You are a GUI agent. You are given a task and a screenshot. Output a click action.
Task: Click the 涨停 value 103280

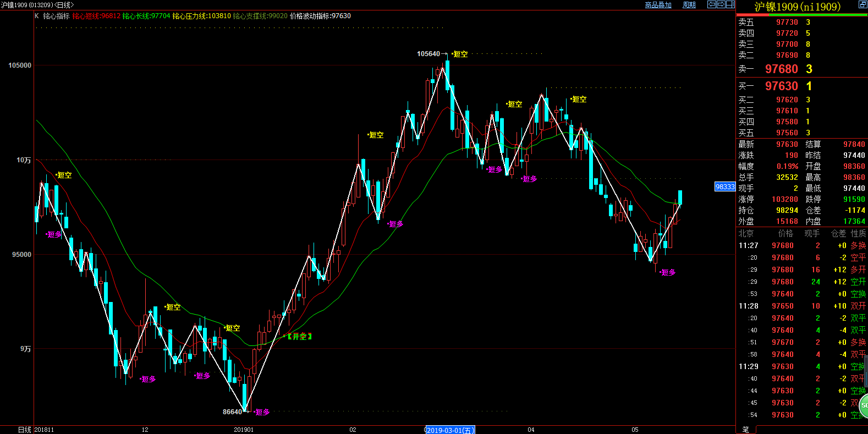785,199
